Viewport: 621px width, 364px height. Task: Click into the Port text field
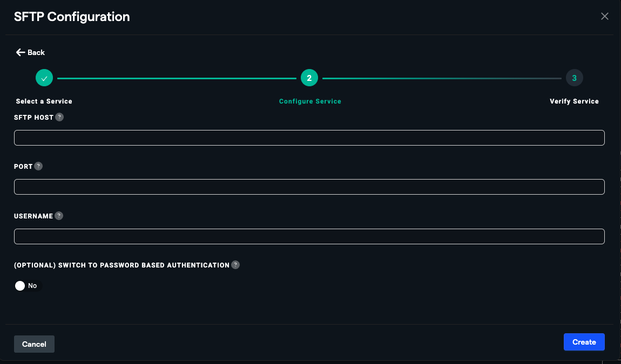(309, 187)
